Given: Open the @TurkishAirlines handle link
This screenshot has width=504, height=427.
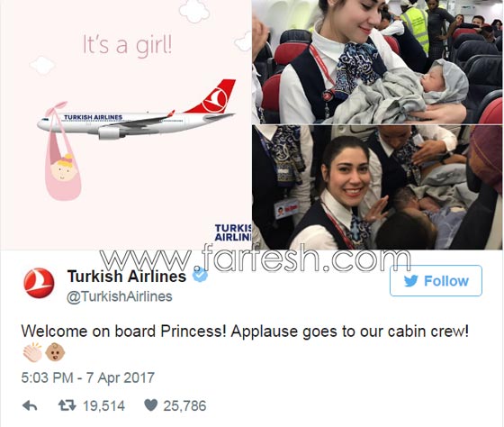Looking at the screenshot, I should tap(119, 296).
